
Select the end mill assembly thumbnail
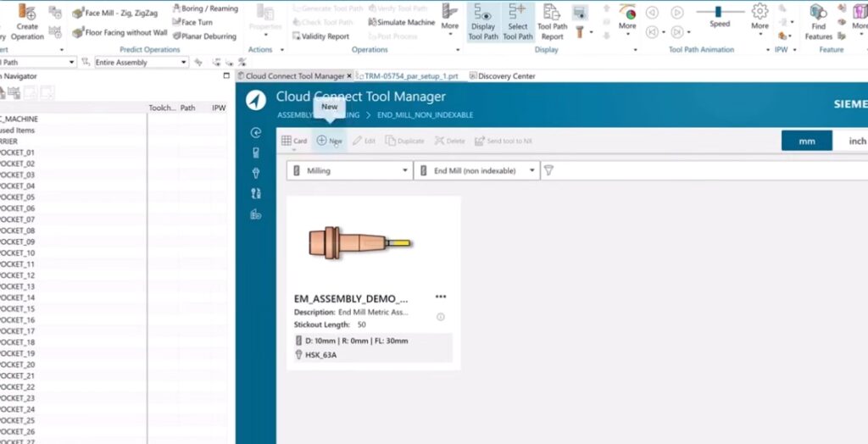tap(359, 243)
